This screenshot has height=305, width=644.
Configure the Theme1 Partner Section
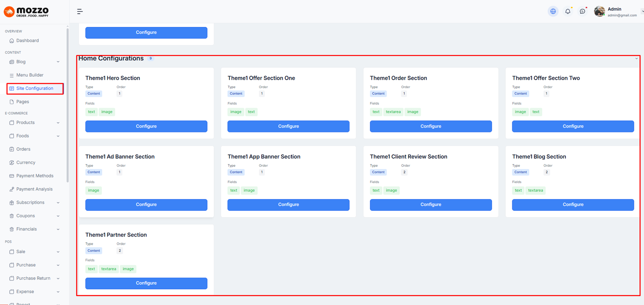(x=146, y=283)
